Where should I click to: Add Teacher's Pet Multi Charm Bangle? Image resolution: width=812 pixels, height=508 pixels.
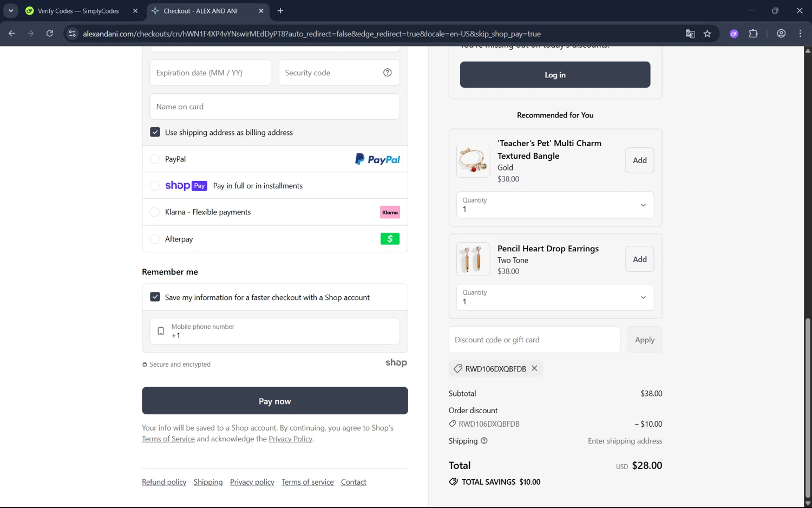(x=639, y=160)
